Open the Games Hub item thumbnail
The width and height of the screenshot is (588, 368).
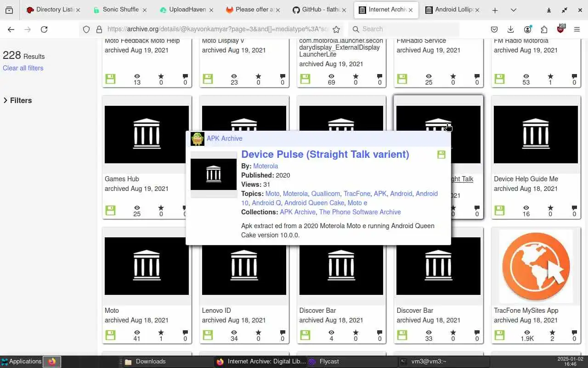147,135
